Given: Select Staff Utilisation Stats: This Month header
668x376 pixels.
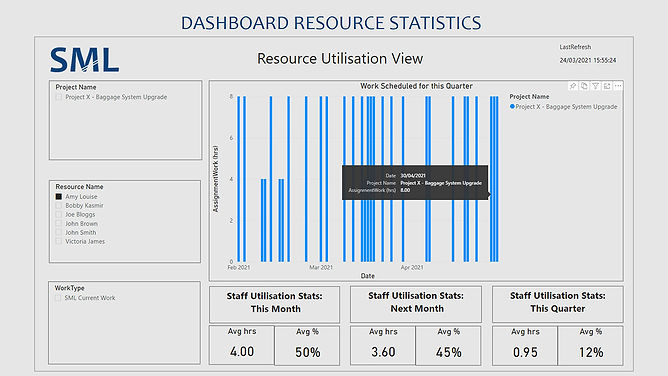Looking at the screenshot, I should 275,302.
